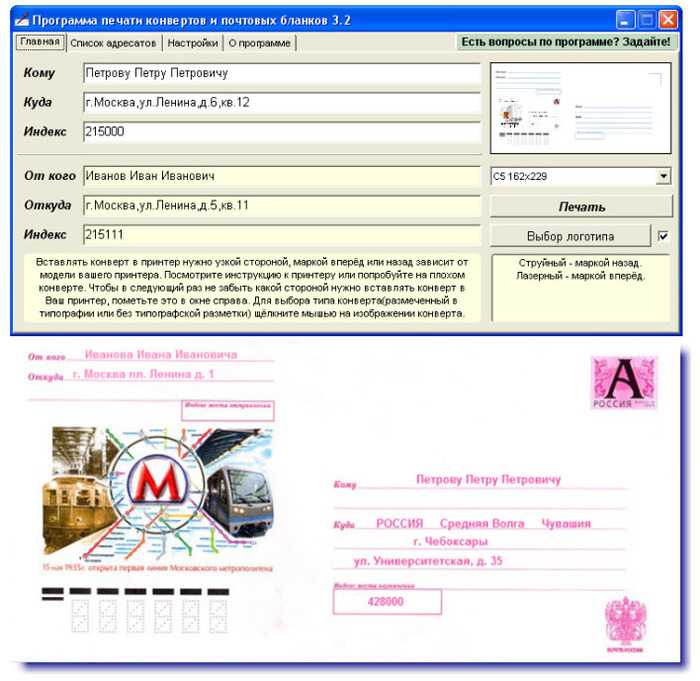Click the 'Есть вопросы по программе? Задайте!' link

(566, 42)
